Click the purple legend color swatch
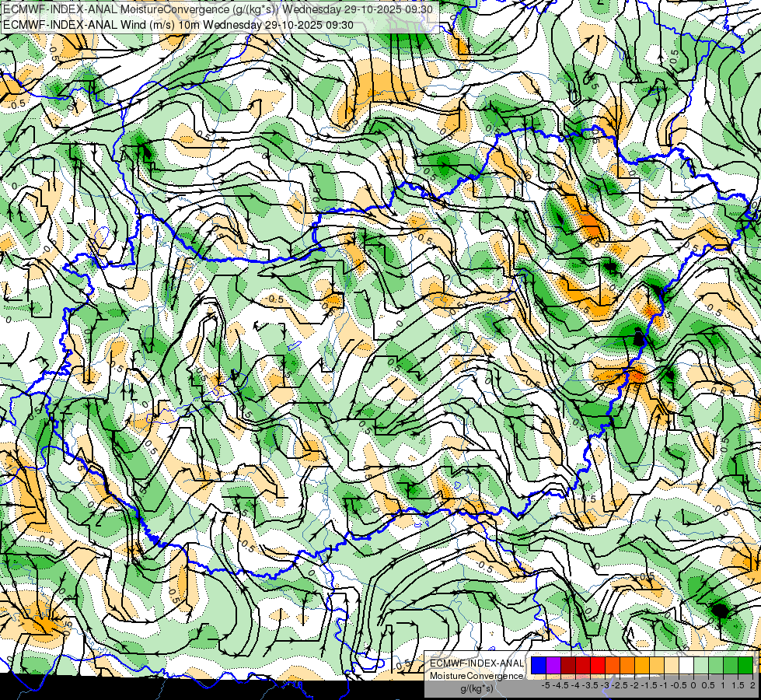Viewport: 761px width, 700px height. 553,665
